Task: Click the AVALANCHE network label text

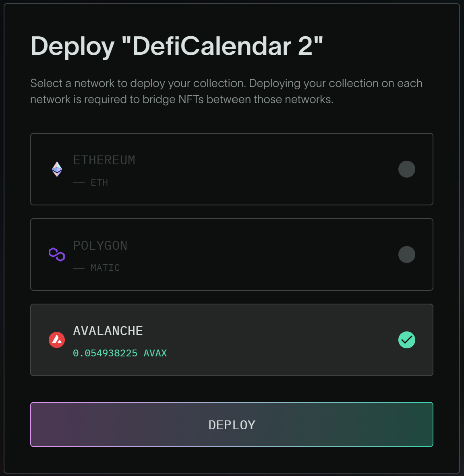Action: [108, 331]
